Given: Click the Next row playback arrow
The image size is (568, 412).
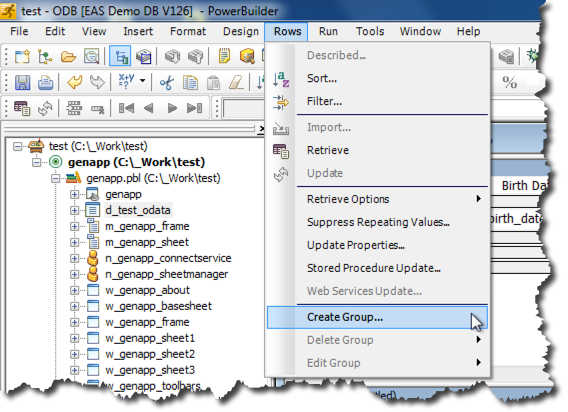Looking at the screenshot, I should coord(172,108).
